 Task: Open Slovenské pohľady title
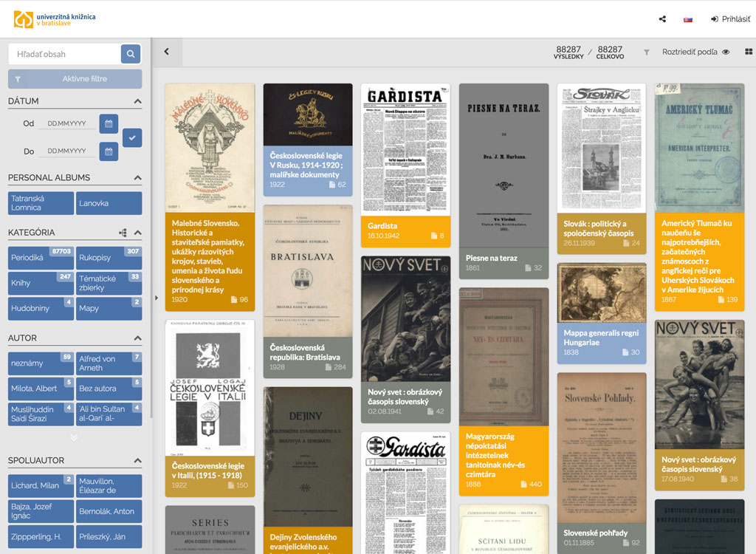(596, 533)
